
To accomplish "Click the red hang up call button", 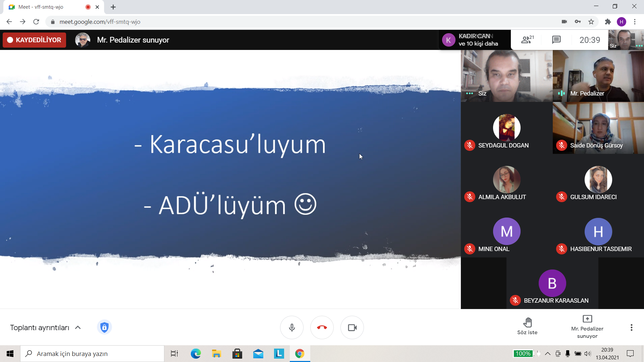I will point(322,327).
